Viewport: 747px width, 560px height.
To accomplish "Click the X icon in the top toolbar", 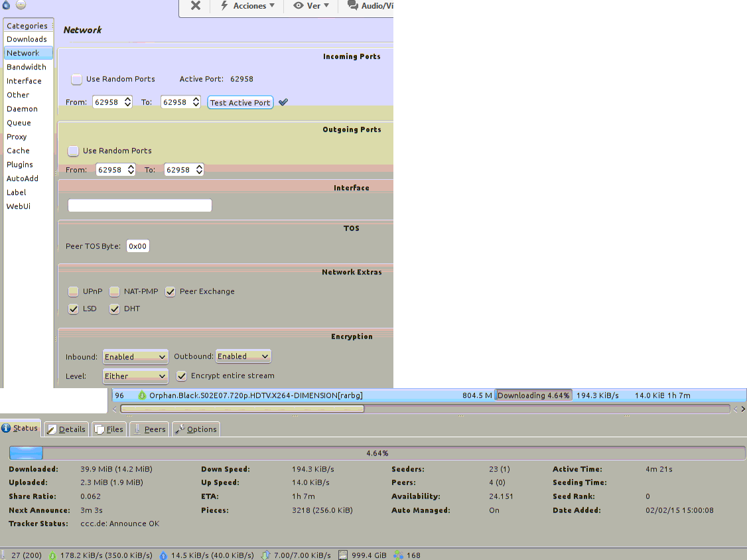I will [x=195, y=6].
